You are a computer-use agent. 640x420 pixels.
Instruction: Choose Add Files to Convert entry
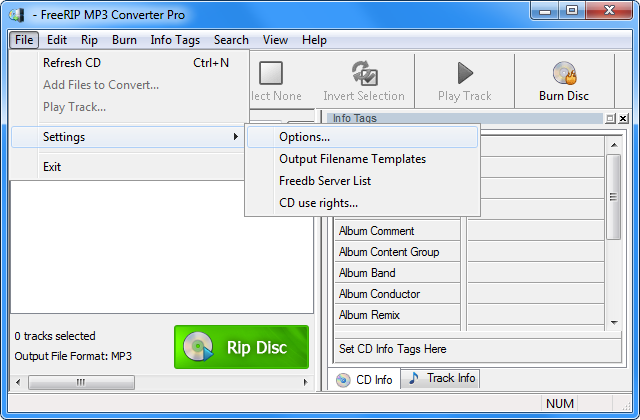pos(129,85)
